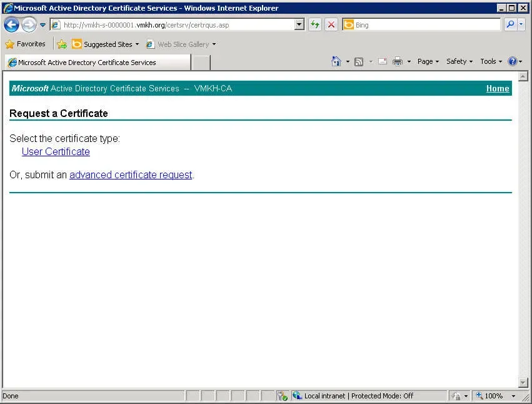Click the User Certificate link
This screenshot has height=404, width=532.
pyautogui.click(x=56, y=151)
